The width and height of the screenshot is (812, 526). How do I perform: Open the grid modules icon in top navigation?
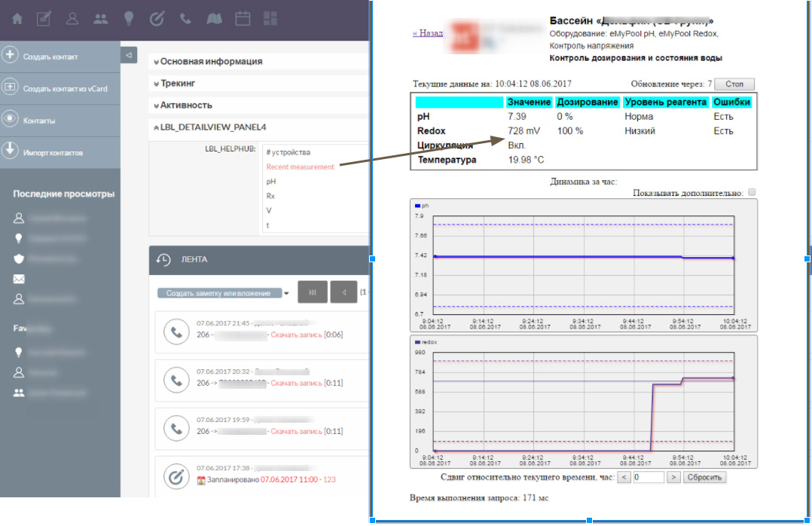click(270, 19)
